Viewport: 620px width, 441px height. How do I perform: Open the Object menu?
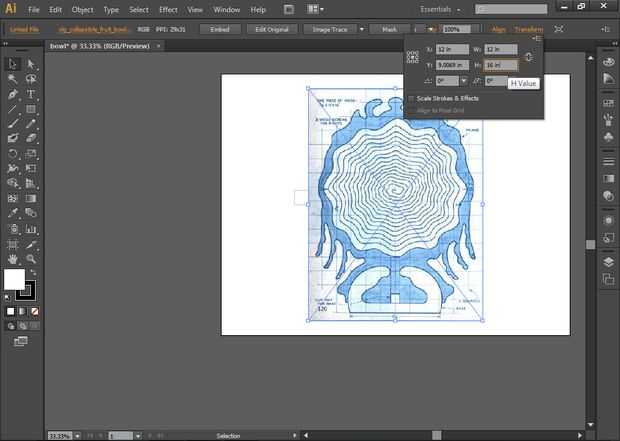coord(82,9)
